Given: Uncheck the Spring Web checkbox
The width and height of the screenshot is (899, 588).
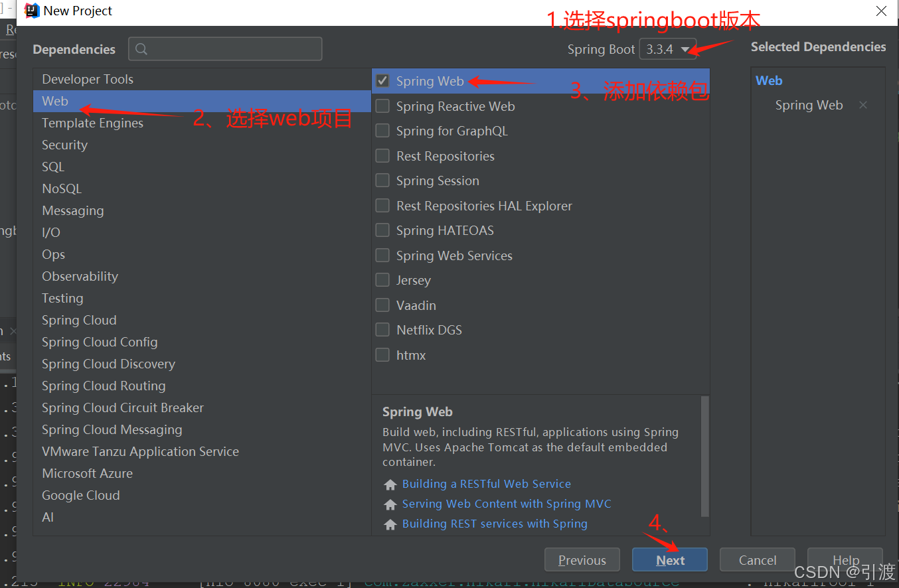Looking at the screenshot, I should point(382,81).
